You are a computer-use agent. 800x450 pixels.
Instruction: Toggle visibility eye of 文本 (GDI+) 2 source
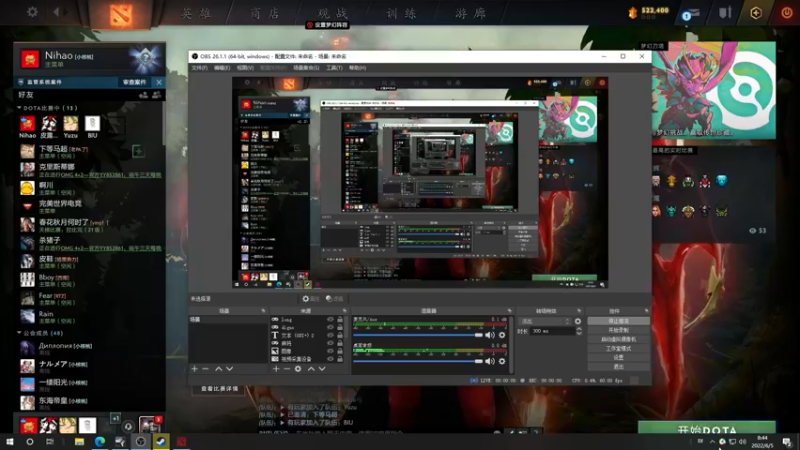pyautogui.click(x=331, y=335)
